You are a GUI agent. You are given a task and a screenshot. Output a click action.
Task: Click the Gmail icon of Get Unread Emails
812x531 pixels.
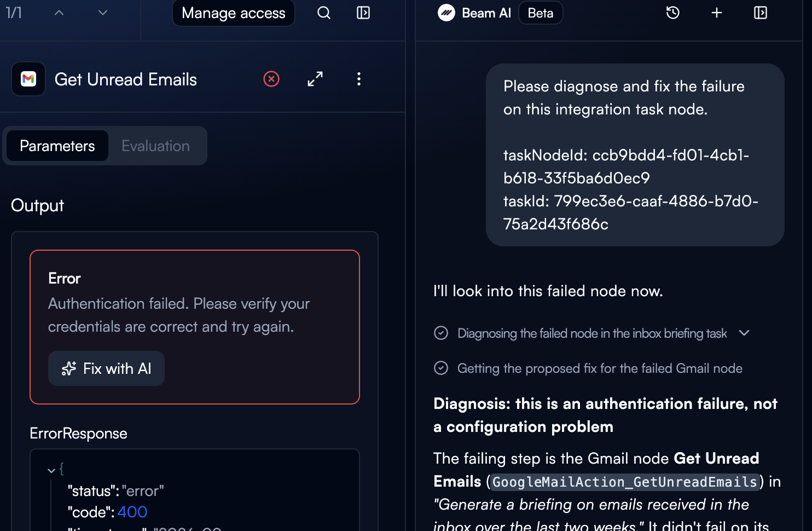click(28, 79)
